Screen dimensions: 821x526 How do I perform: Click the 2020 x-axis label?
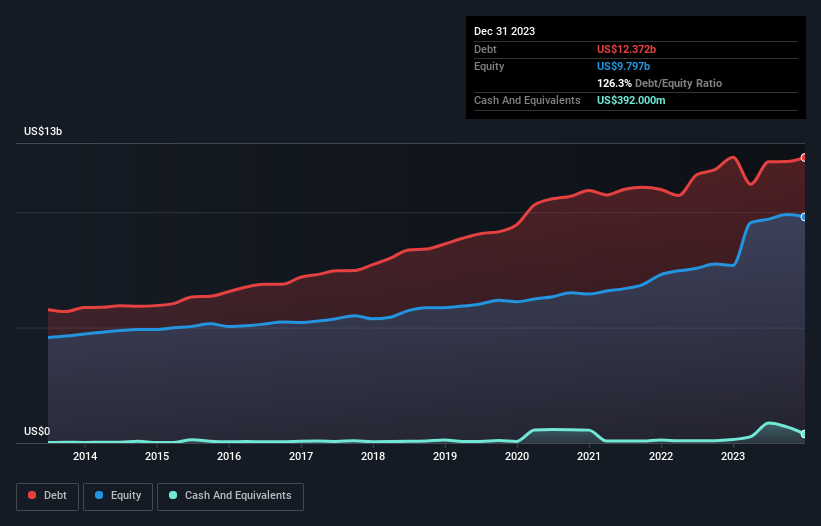[x=517, y=456]
